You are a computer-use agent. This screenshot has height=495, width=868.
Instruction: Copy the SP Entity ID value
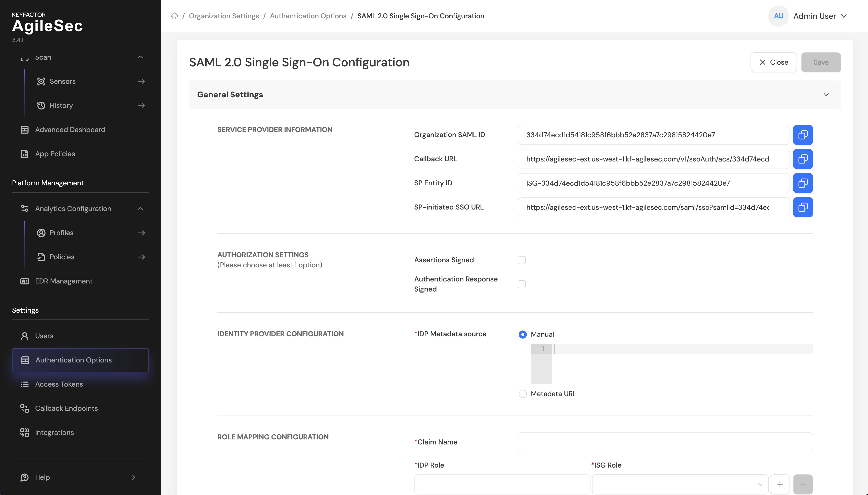pyautogui.click(x=803, y=183)
